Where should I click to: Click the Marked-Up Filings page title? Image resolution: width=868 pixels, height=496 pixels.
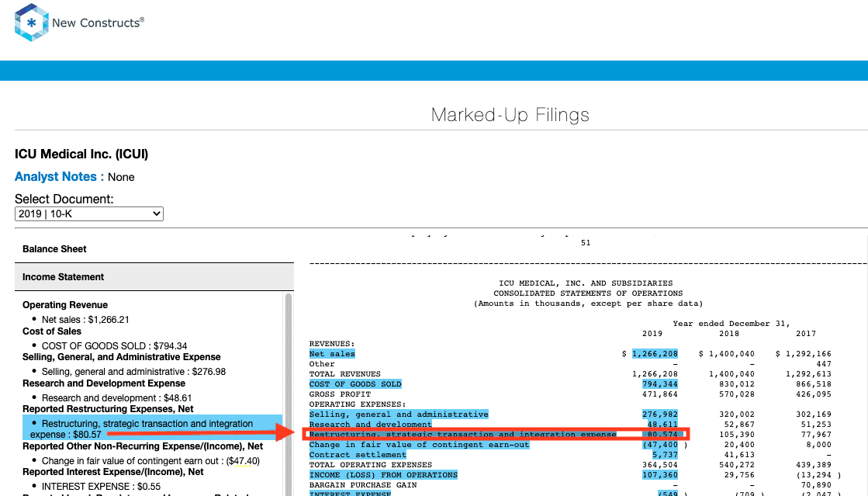(x=510, y=115)
